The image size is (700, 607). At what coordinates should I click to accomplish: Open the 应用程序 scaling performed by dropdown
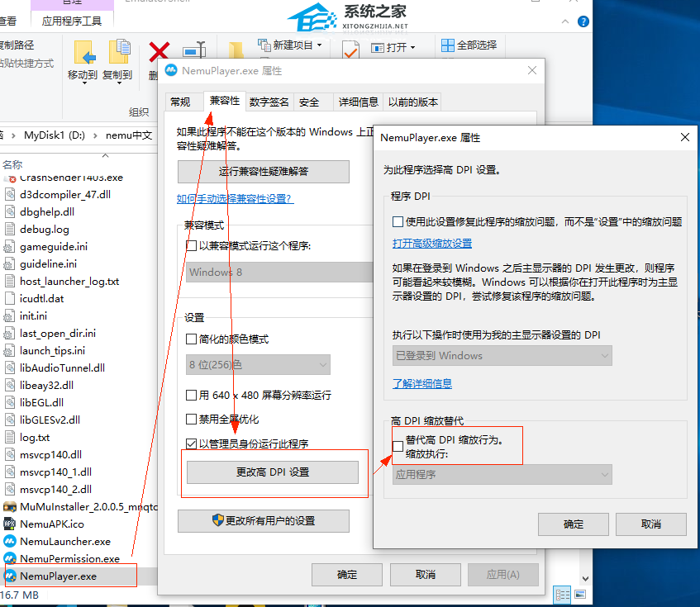click(502, 475)
